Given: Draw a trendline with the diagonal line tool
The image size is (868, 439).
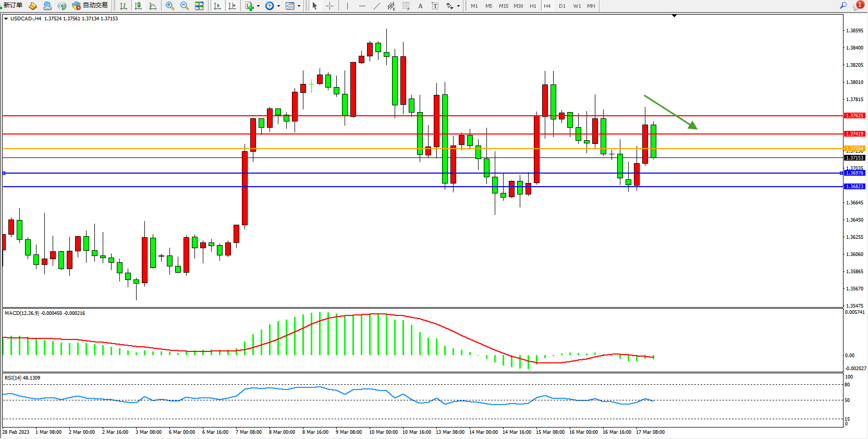Looking at the screenshot, I should tap(376, 6).
